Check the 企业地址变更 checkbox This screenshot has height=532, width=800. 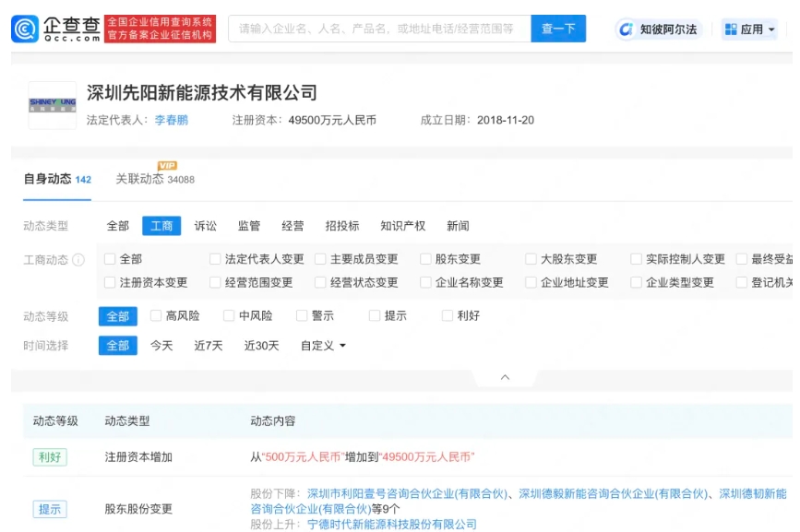click(531, 282)
